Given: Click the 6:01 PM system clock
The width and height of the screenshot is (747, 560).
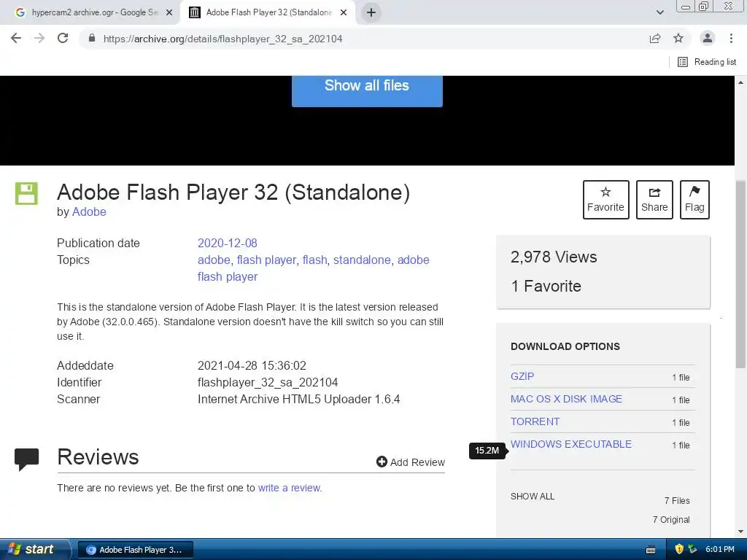Looking at the screenshot, I should tap(720, 549).
